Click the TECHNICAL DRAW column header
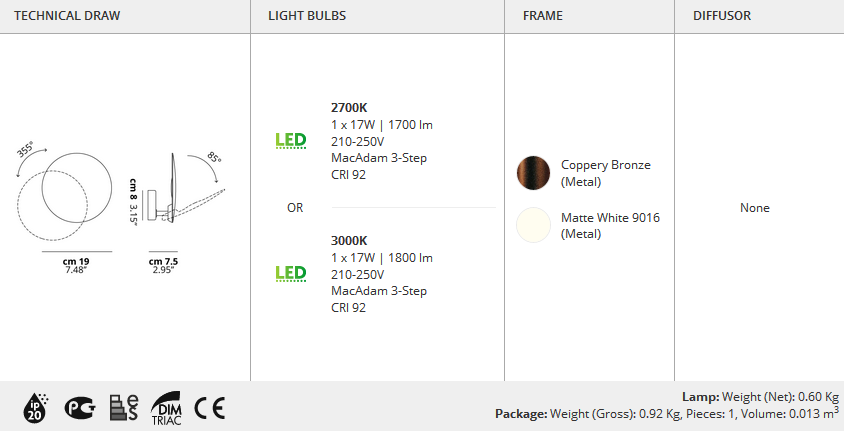The width and height of the screenshot is (844, 431). pos(67,16)
